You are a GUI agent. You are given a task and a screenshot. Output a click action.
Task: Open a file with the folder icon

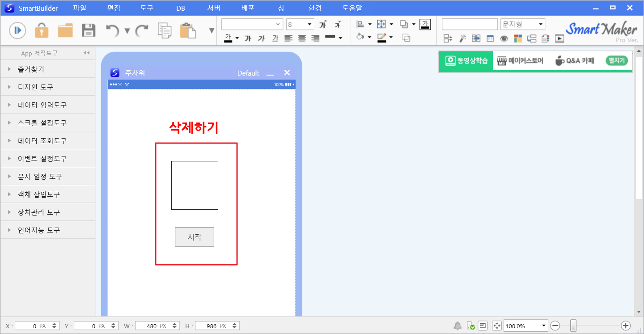[65, 30]
